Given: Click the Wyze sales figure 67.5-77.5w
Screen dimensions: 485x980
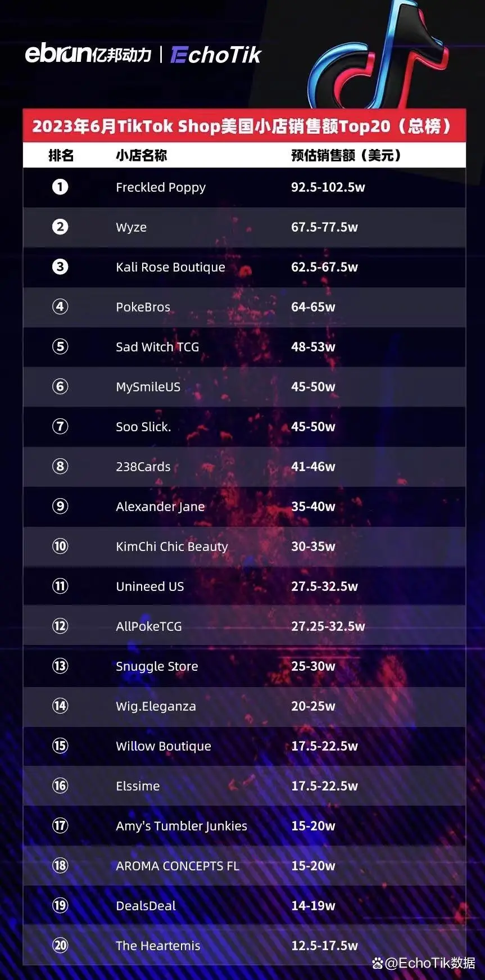Looking at the screenshot, I should [324, 227].
